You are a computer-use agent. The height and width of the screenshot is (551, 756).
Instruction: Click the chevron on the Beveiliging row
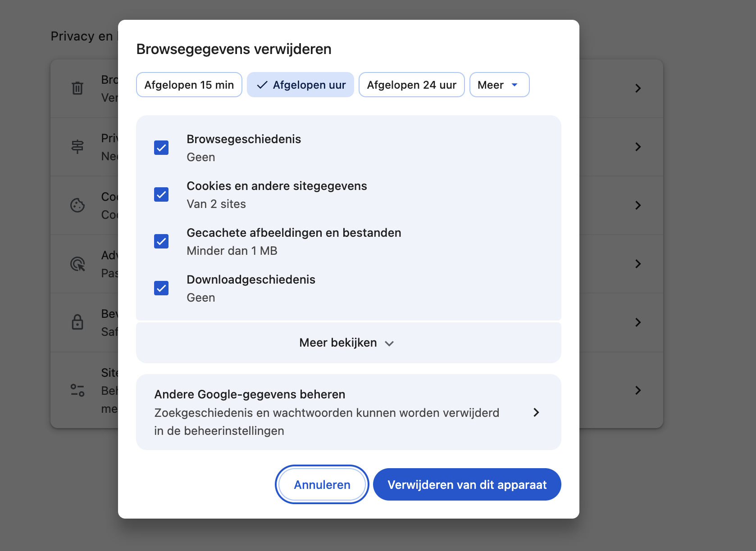click(638, 322)
